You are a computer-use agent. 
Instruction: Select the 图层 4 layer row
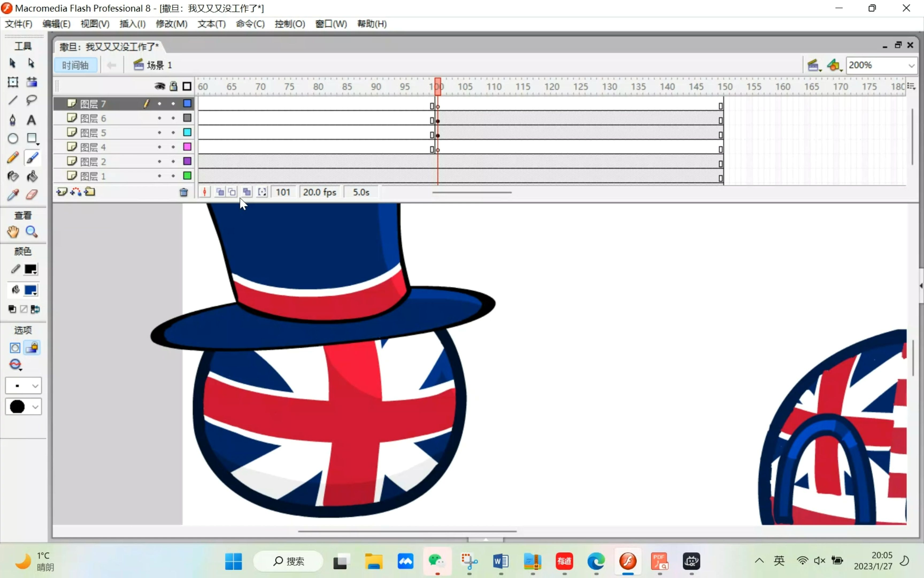(123, 147)
